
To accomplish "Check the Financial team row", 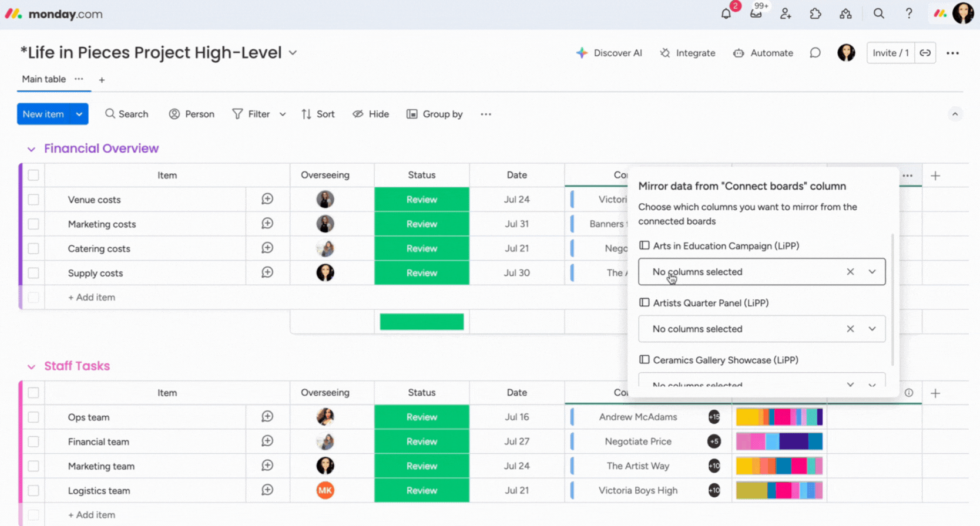I will pyautogui.click(x=33, y=441).
